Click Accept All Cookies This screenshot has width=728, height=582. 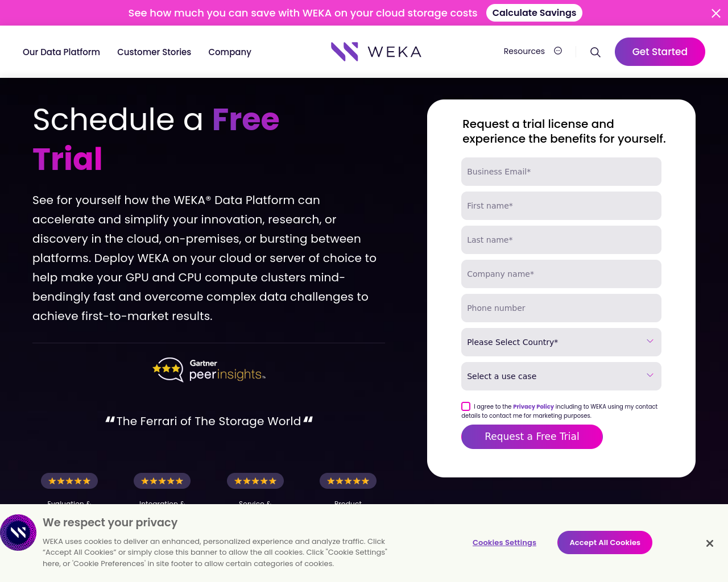(605, 543)
